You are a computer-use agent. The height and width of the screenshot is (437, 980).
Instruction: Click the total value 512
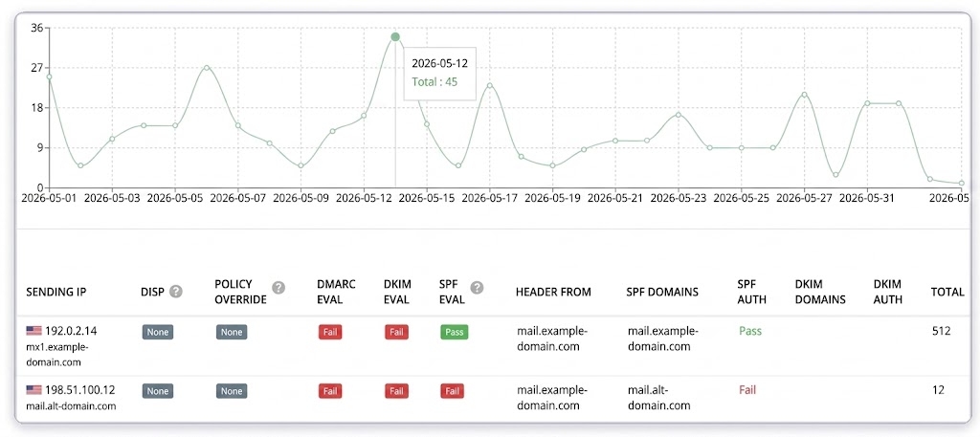pos(941,332)
